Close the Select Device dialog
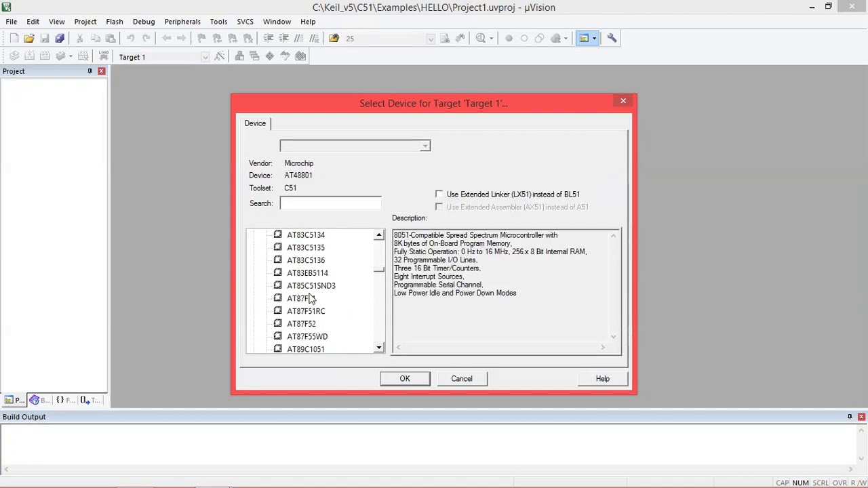 tap(623, 101)
